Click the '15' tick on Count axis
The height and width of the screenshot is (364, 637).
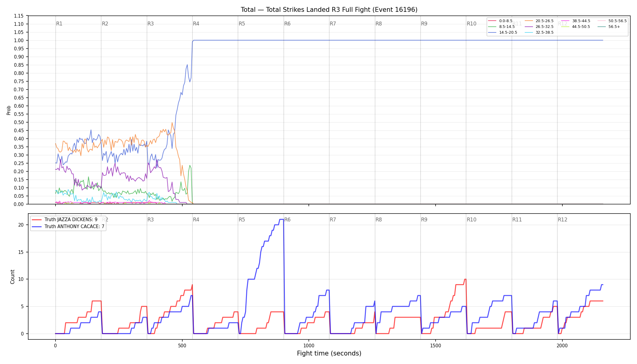pyautogui.click(x=21, y=252)
